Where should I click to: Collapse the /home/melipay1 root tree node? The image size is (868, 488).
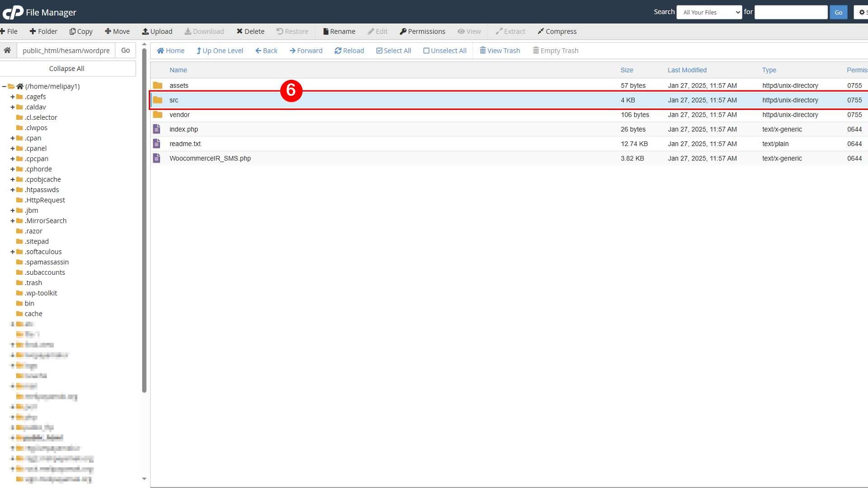pos(4,86)
